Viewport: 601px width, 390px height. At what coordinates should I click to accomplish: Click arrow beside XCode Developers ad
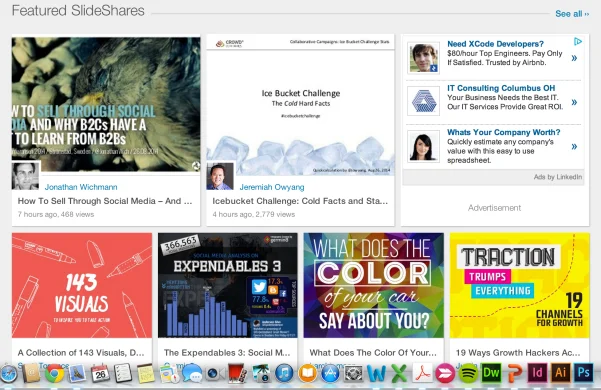click(x=574, y=58)
